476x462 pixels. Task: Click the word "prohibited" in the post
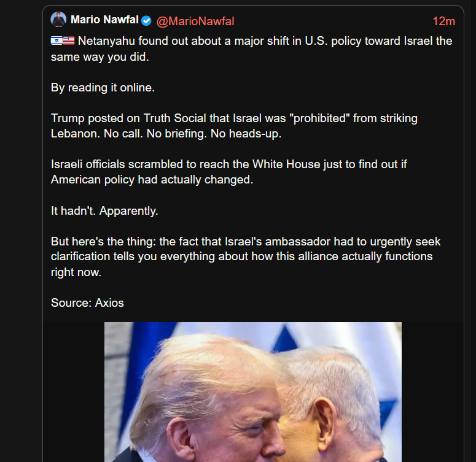(319, 118)
